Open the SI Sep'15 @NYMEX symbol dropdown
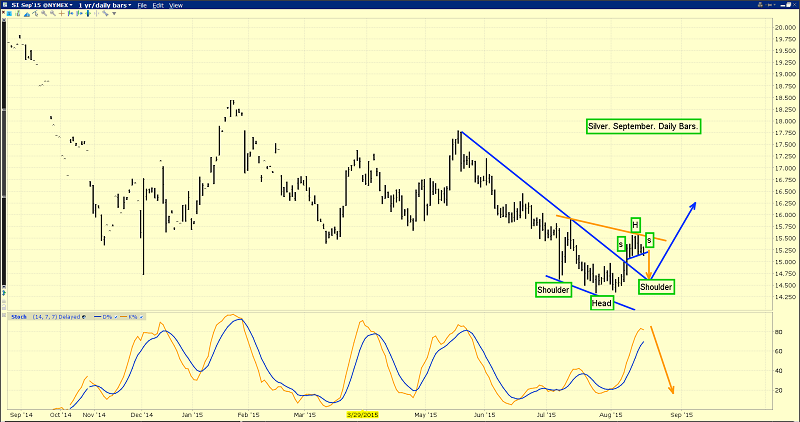 (x=42, y=5)
